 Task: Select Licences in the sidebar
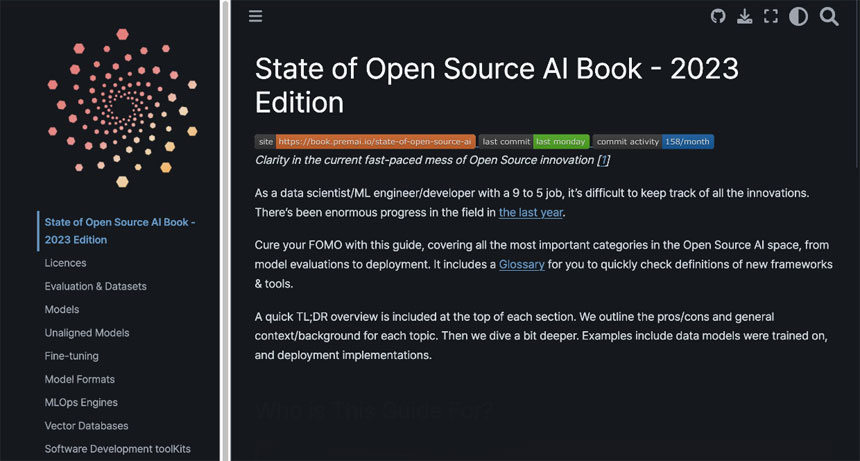tap(65, 263)
